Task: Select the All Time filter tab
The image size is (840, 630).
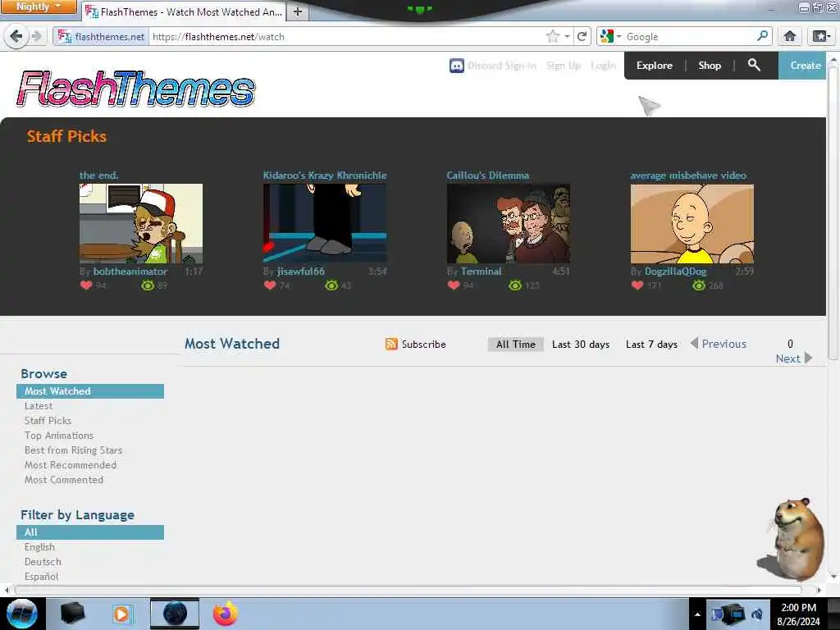Action: [x=515, y=344]
